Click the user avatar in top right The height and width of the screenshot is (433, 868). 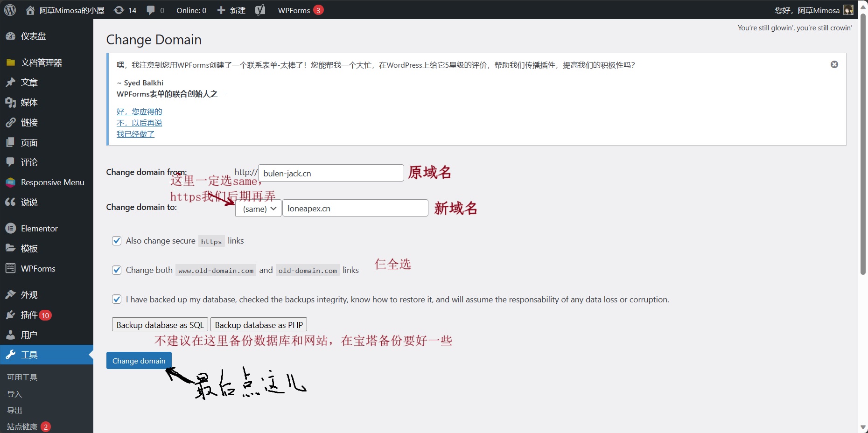tap(848, 10)
